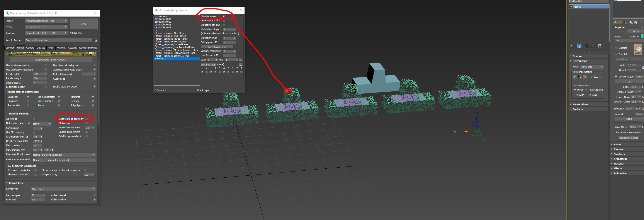Image resolution: width=644 pixels, height=220 pixels.
Task: Enable Clay mode checkbox
Action: pos(34,119)
